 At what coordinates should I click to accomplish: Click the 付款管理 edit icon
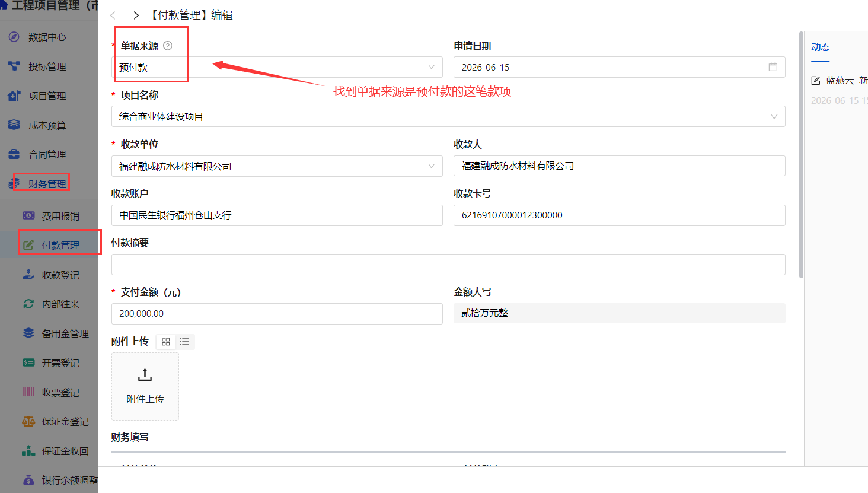[x=28, y=245]
